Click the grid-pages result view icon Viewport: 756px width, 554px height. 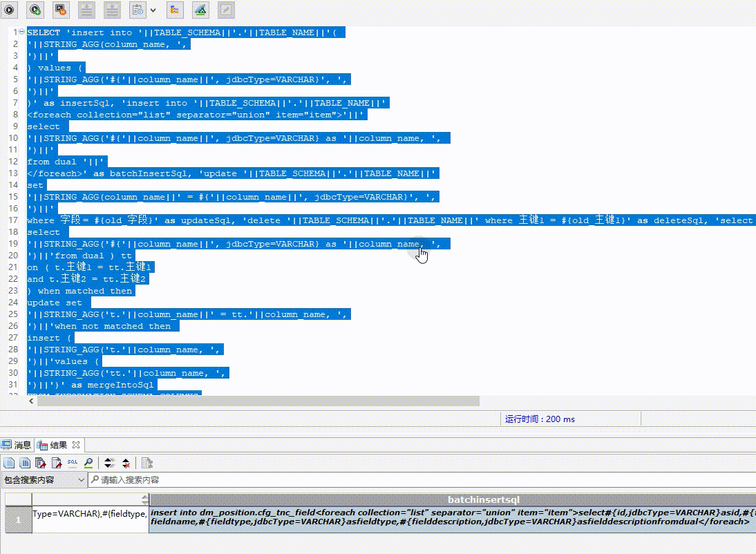25,464
